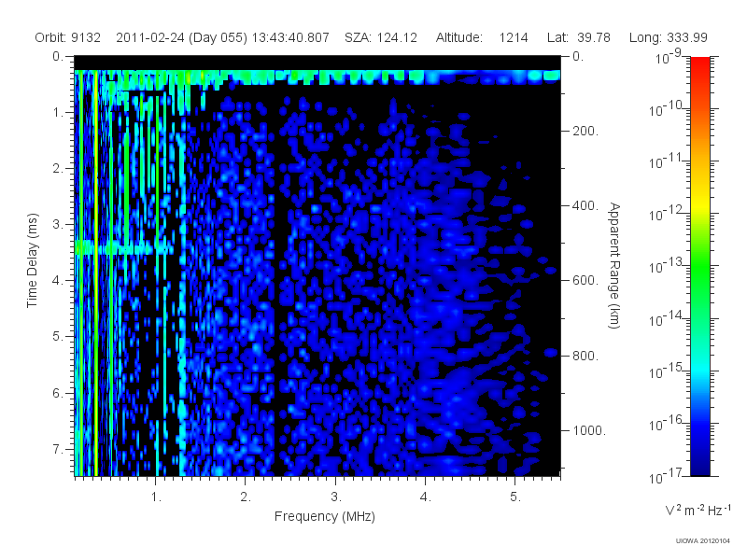Click the red top of the color bar
The image size is (747, 560).
coord(699,64)
